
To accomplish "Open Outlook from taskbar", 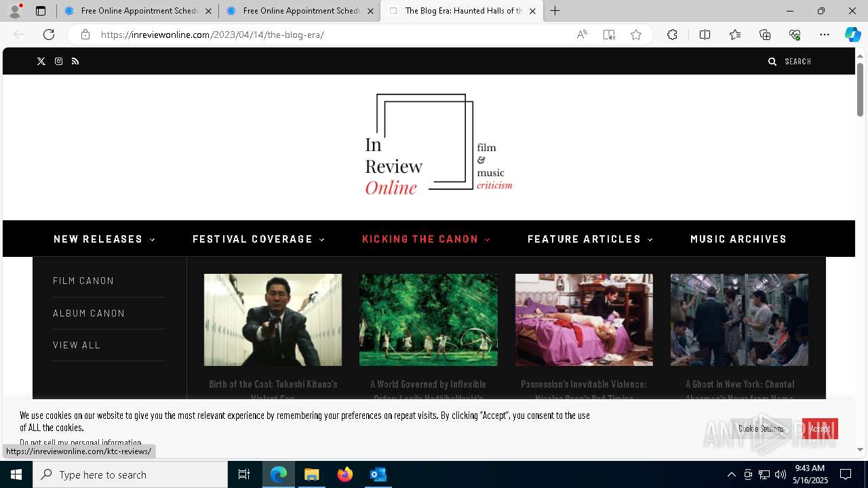I will [x=378, y=474].
